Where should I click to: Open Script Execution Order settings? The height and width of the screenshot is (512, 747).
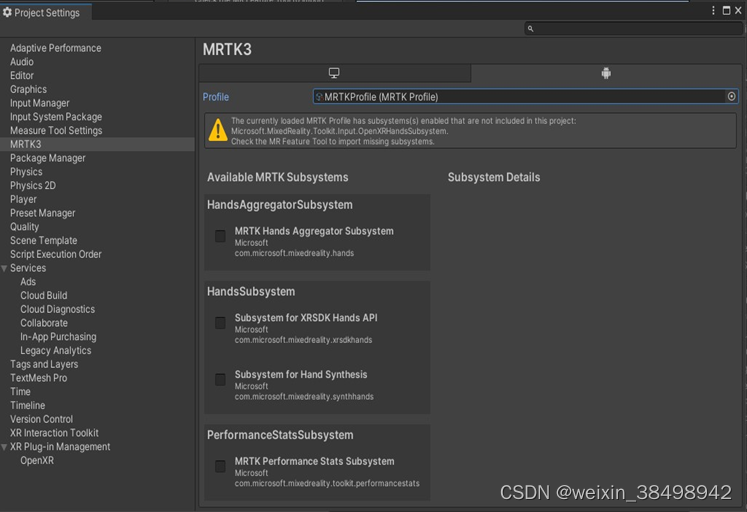click(x=56, y=254)
